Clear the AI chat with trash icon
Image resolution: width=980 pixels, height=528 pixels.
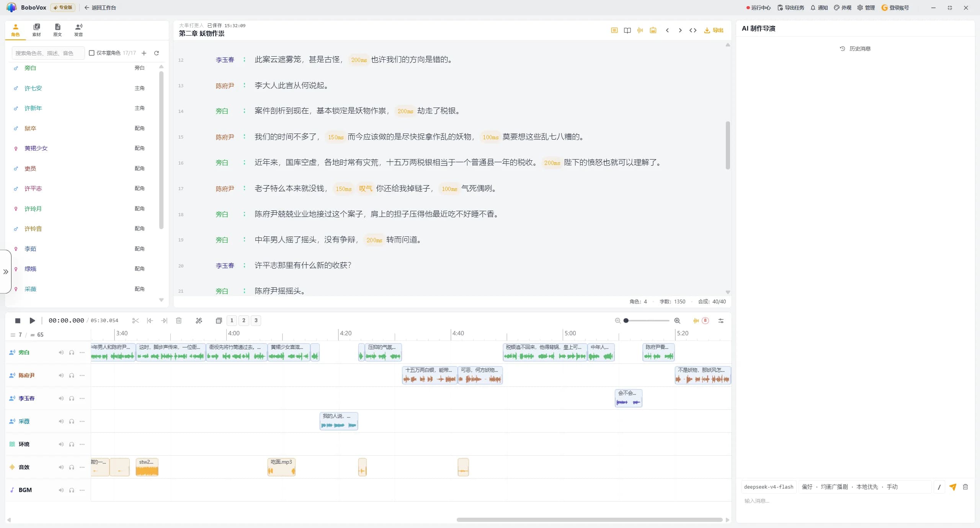965,487
